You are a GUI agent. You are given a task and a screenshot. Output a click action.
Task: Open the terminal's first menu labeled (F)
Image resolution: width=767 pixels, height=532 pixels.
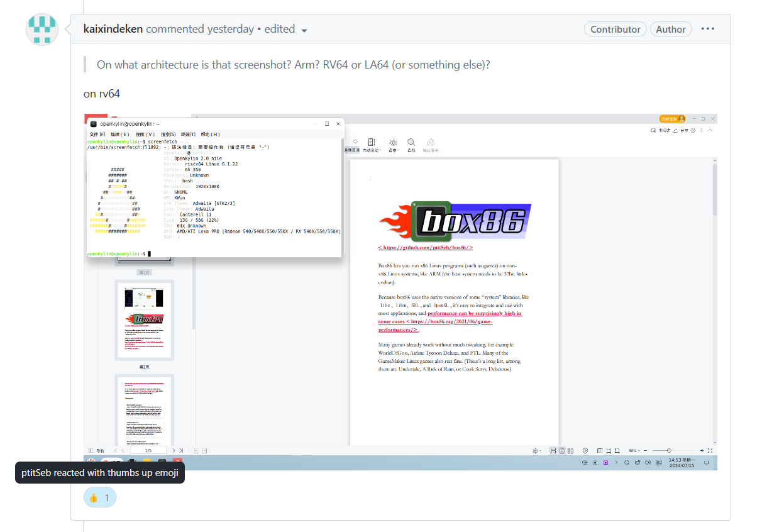click(x=97, y=134)
